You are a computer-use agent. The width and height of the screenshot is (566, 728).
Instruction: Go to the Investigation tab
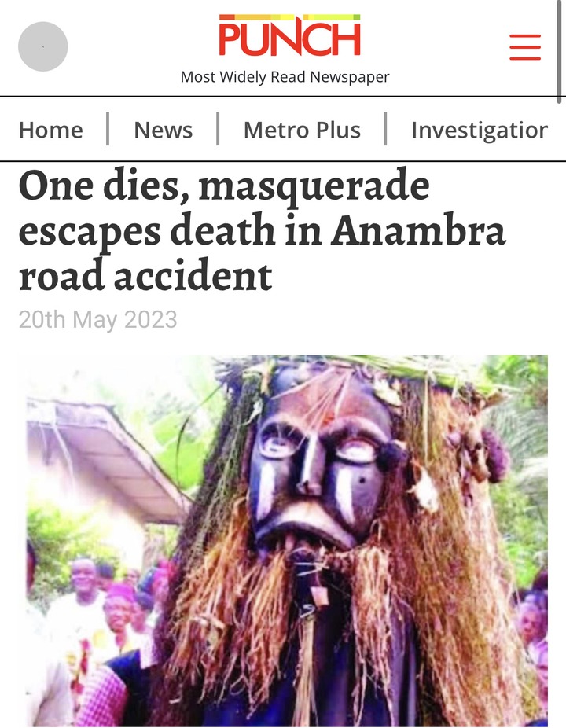[x=480, y=130]
